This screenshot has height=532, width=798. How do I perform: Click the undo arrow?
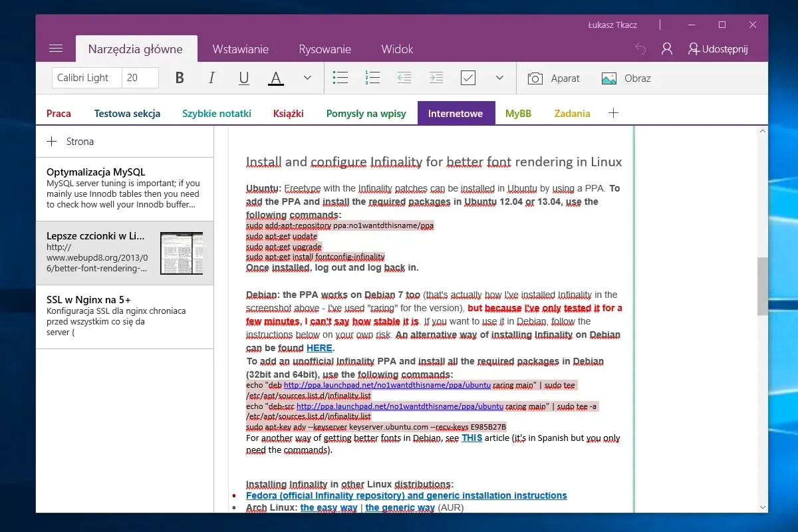pos(640,49)
